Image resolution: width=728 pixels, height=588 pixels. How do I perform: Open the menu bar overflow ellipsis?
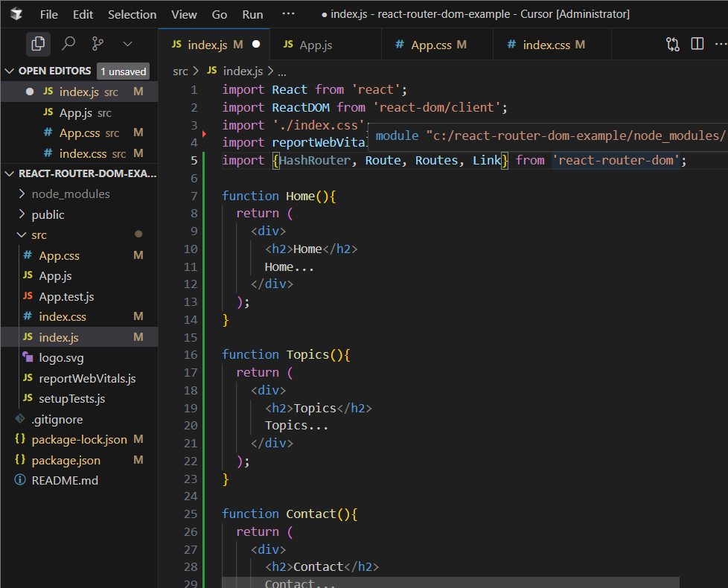click(x=288, y=14)
